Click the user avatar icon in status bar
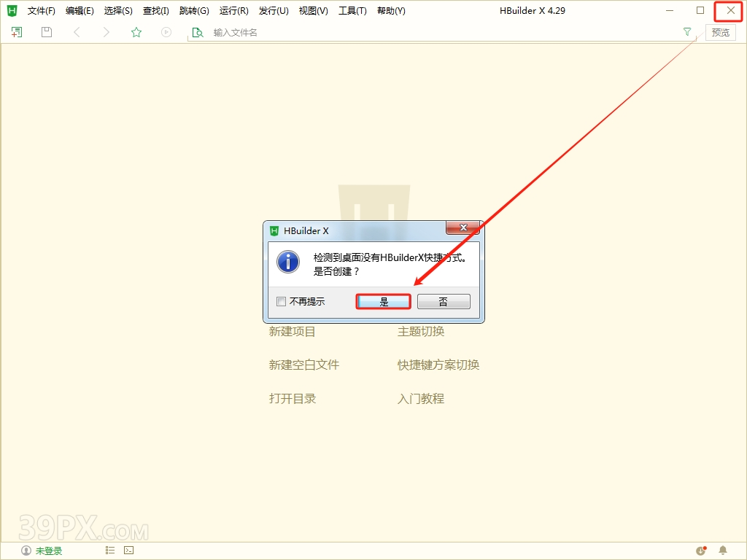This screenshot has width=747, height=560. pos(26,551)
